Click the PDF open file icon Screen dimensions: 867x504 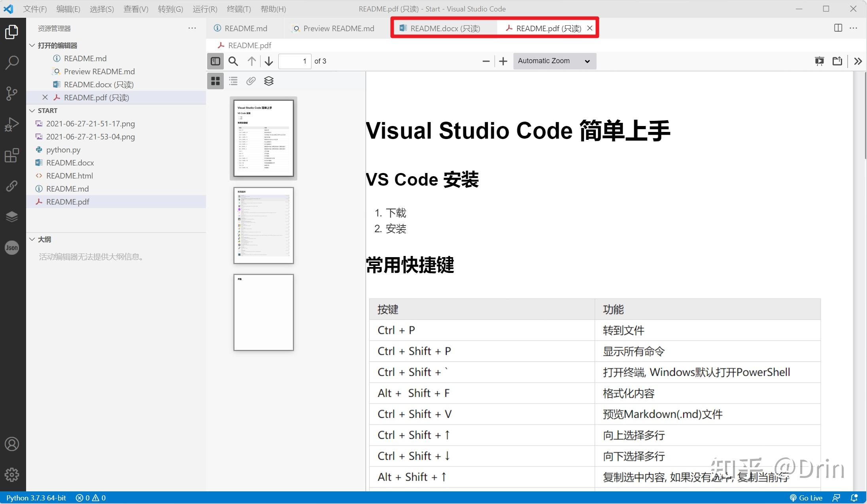tap(837, 61)
